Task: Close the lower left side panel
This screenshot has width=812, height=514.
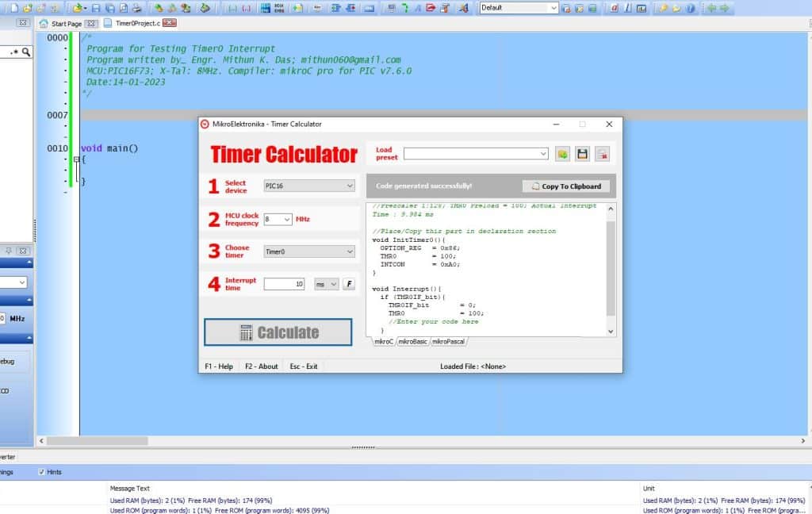Action: point(23,251)
